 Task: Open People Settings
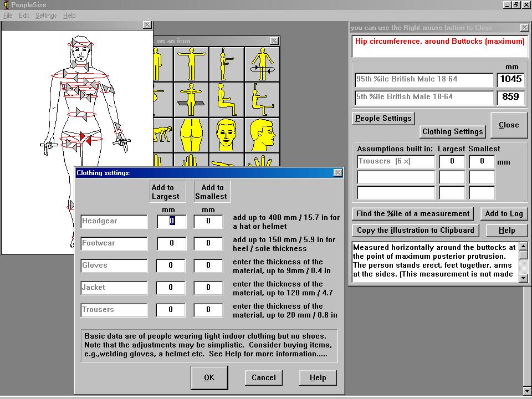383,119
